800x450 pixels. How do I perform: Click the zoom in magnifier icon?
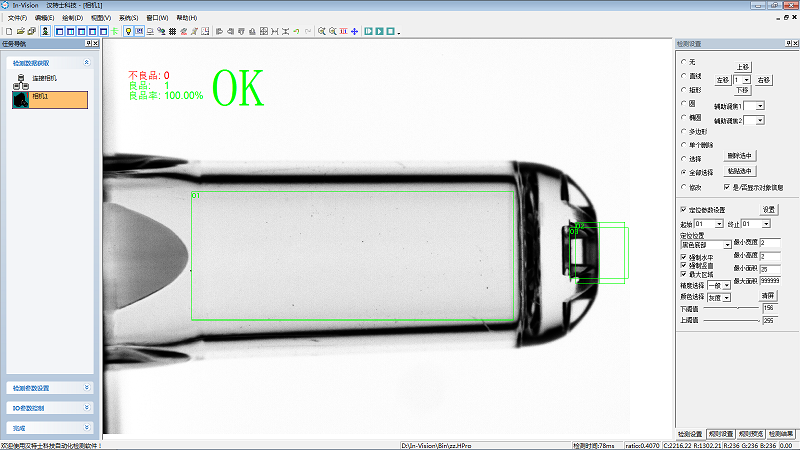click(x=321, y=31)
